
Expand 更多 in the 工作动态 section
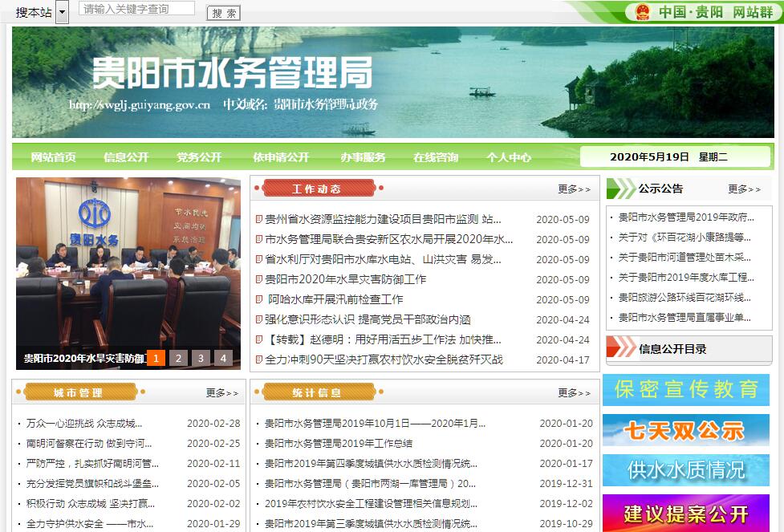pos(574,189)
